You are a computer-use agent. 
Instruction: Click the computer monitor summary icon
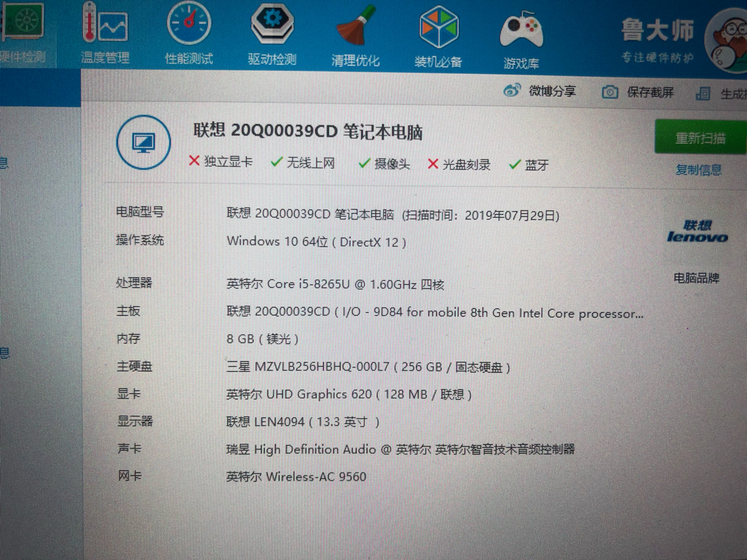[x=143, y=142]
